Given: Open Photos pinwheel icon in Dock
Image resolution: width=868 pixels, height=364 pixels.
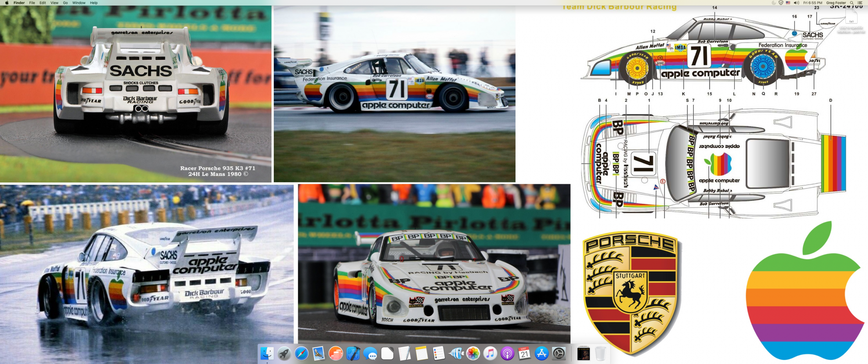Looking at the screenshot, I should coord(473,353).
